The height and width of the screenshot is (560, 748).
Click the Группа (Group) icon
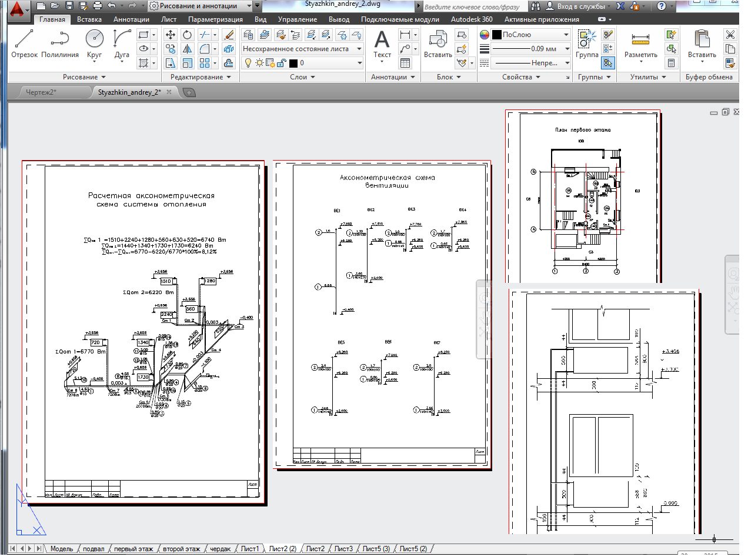point(587,45)
